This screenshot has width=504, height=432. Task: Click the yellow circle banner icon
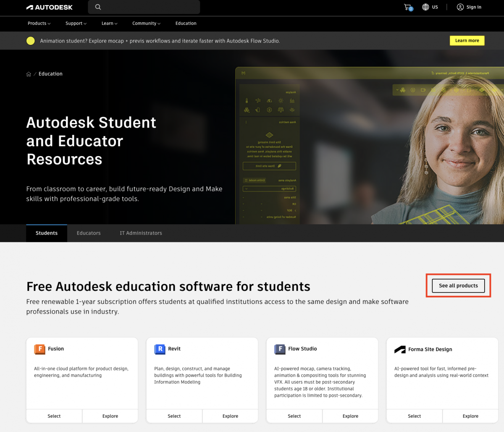point(31,41)
